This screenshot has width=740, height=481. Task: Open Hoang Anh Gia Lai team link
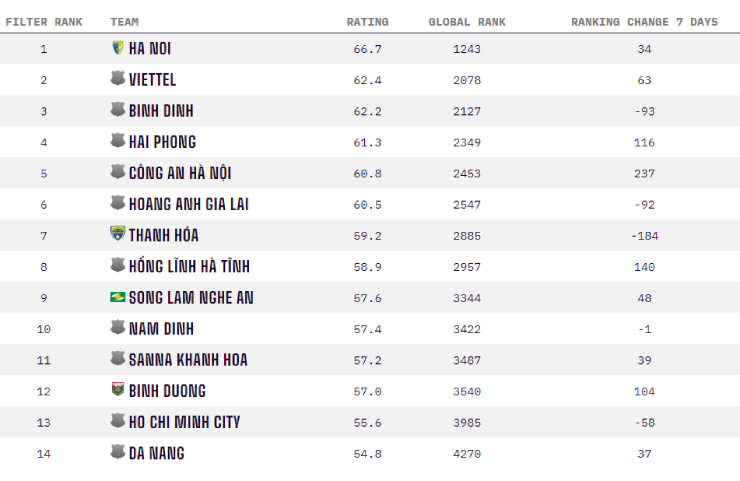[x=188, y=204]
